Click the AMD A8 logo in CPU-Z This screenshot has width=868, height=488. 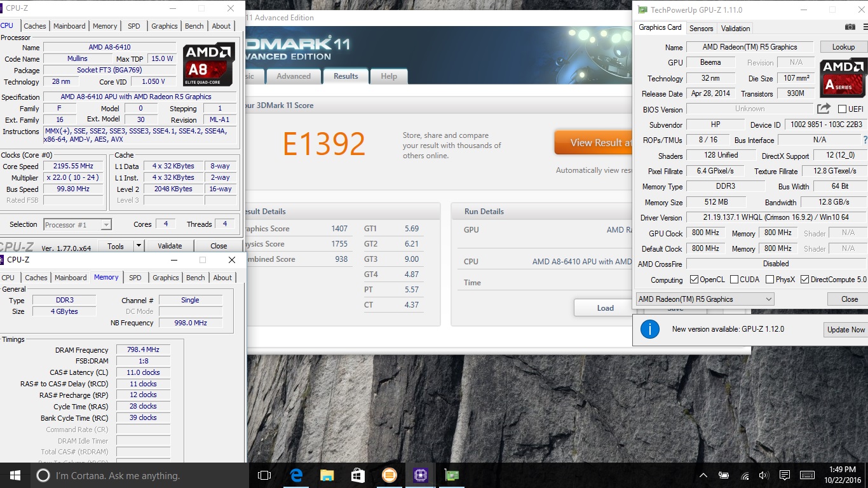208,64
